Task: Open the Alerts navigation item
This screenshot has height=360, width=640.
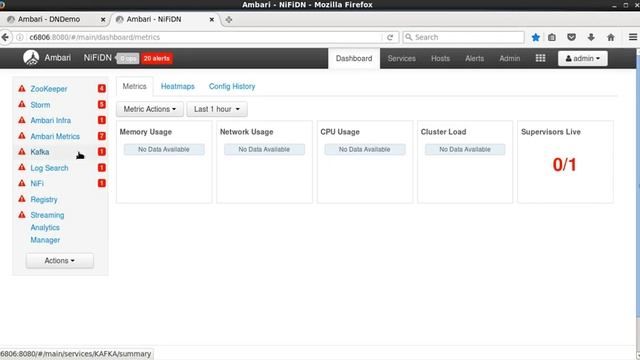Action: point(474,58)
